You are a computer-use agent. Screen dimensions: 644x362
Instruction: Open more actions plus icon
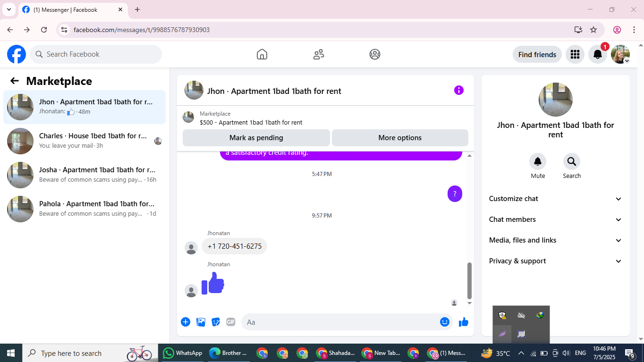[x=186, y=322]
